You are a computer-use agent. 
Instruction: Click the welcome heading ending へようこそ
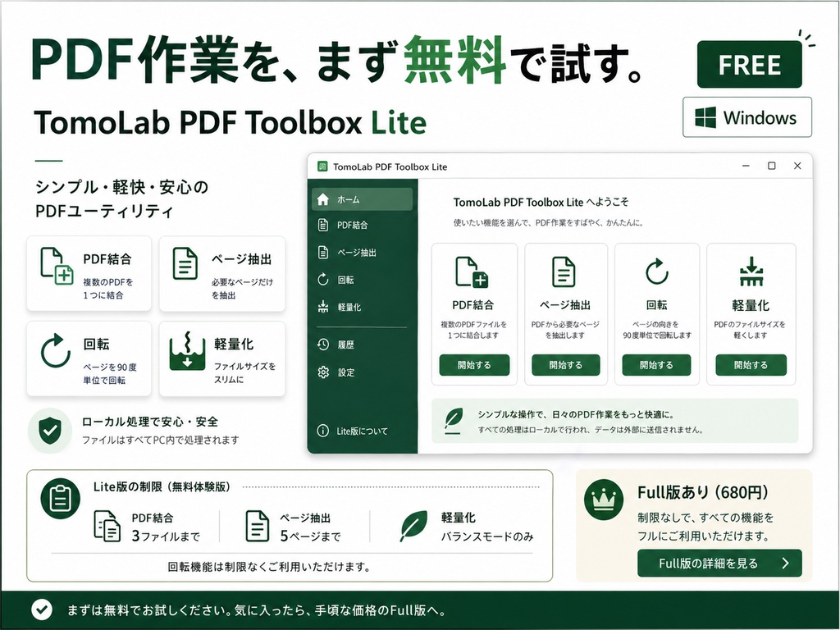(x=541, y=202)
